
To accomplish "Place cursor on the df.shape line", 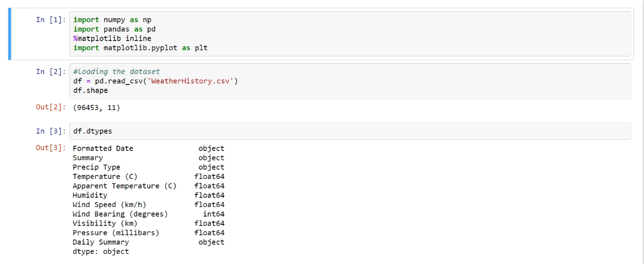I will coord(90,90).
